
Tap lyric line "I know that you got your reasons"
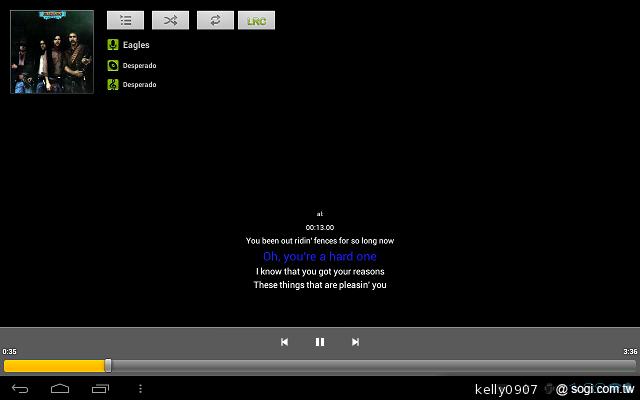coord(320,271)
